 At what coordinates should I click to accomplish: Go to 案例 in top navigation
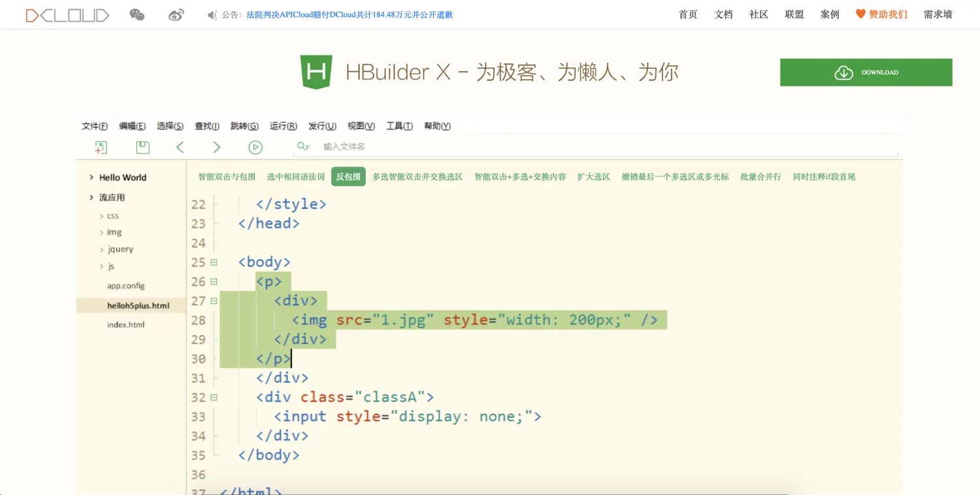click(x=830, y=14)
